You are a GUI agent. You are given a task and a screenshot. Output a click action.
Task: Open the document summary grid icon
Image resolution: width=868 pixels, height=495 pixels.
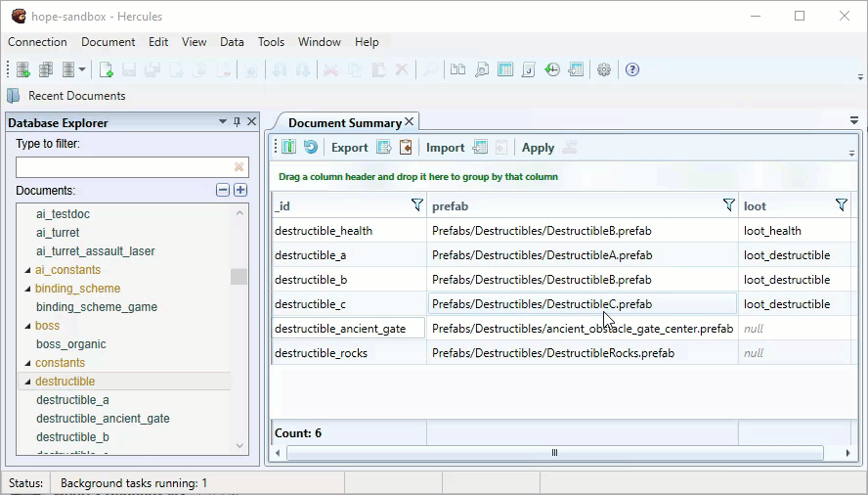tap(505, 69)
